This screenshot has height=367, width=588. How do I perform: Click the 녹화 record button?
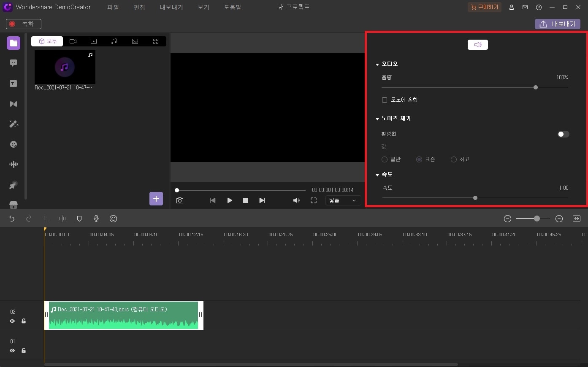pyautogui.click(x=24, y=24)
